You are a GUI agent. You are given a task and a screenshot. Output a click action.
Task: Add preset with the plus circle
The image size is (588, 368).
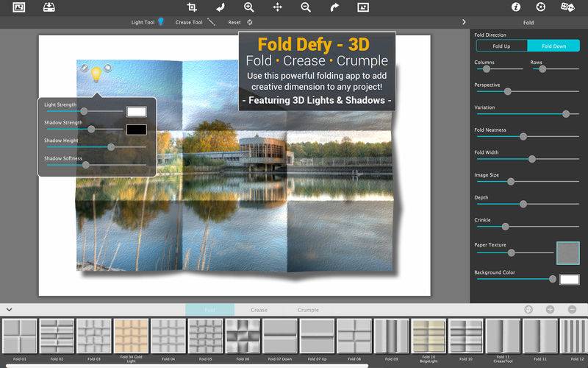pos(550,309)
